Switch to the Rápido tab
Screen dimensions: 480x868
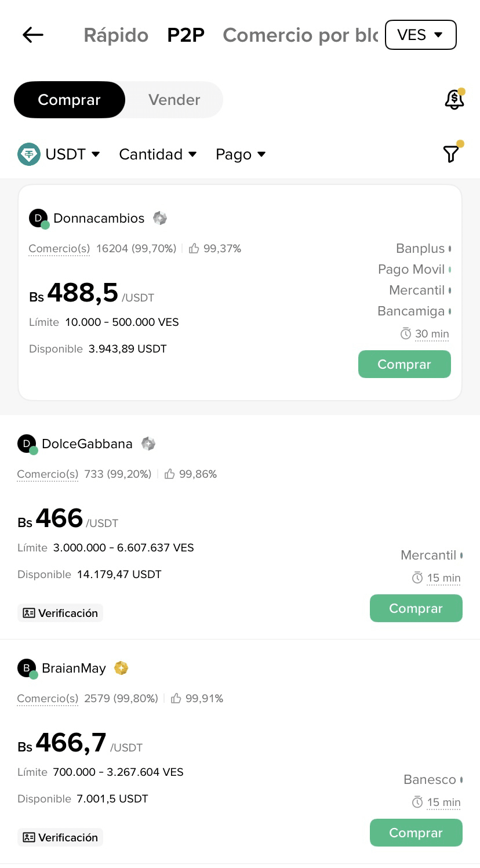[116, 35]
